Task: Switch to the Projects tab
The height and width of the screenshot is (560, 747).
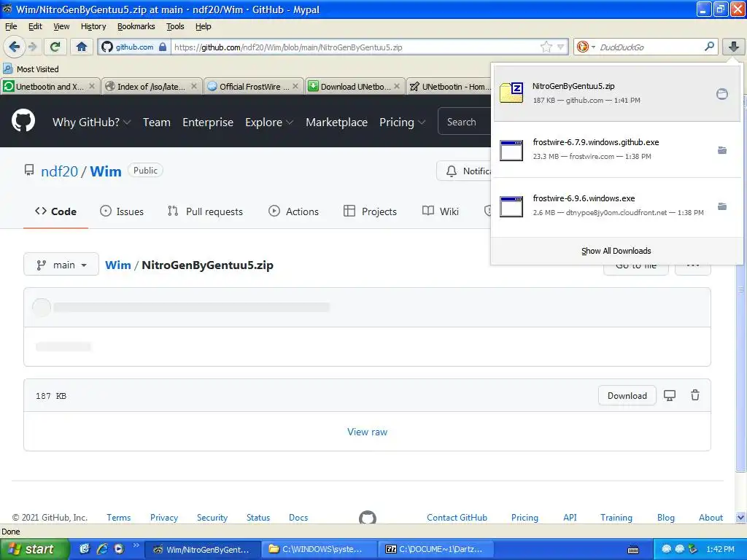Action: 370,211
